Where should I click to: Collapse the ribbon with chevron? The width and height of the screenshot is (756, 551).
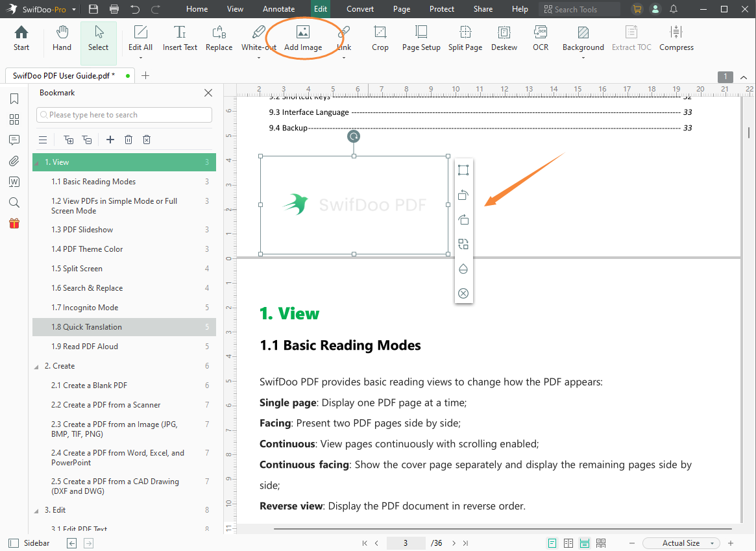tap(744, 77)
